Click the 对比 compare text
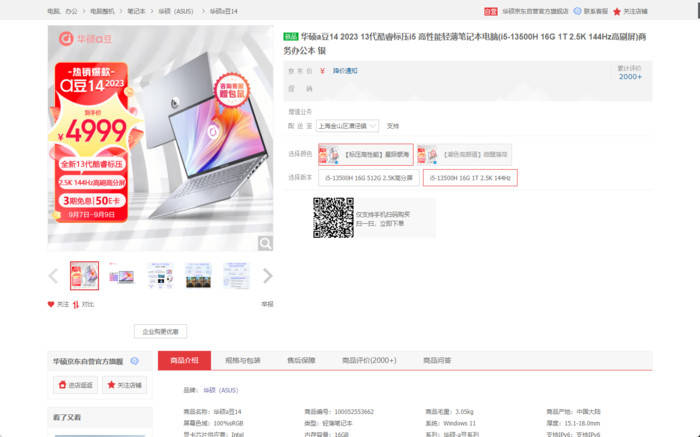700x437 pixels. 88,304
